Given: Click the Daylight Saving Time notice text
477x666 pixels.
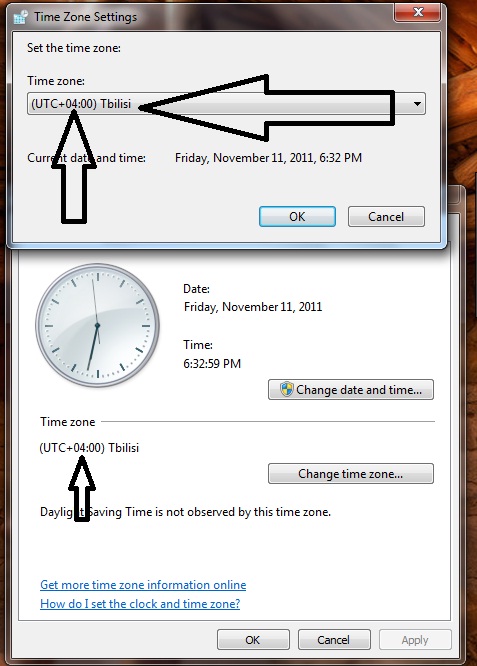Looking at the screenshot, I should (x=185, y=512).
